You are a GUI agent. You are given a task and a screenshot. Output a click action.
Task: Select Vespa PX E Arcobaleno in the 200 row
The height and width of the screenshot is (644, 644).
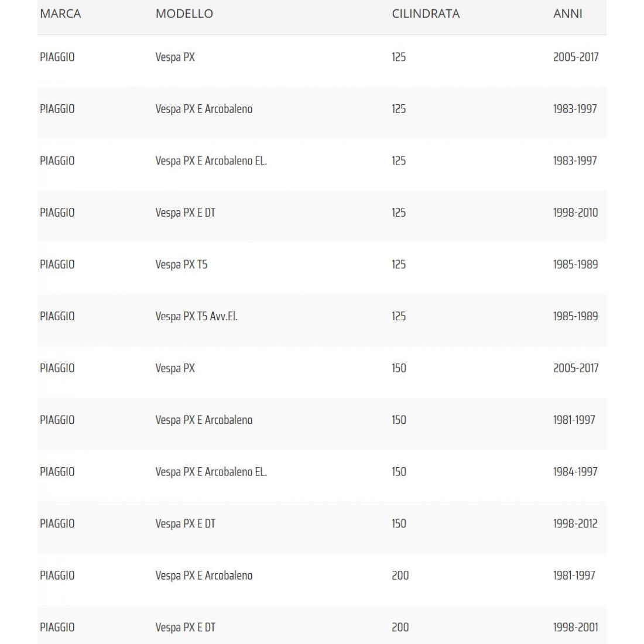point(204,576)
